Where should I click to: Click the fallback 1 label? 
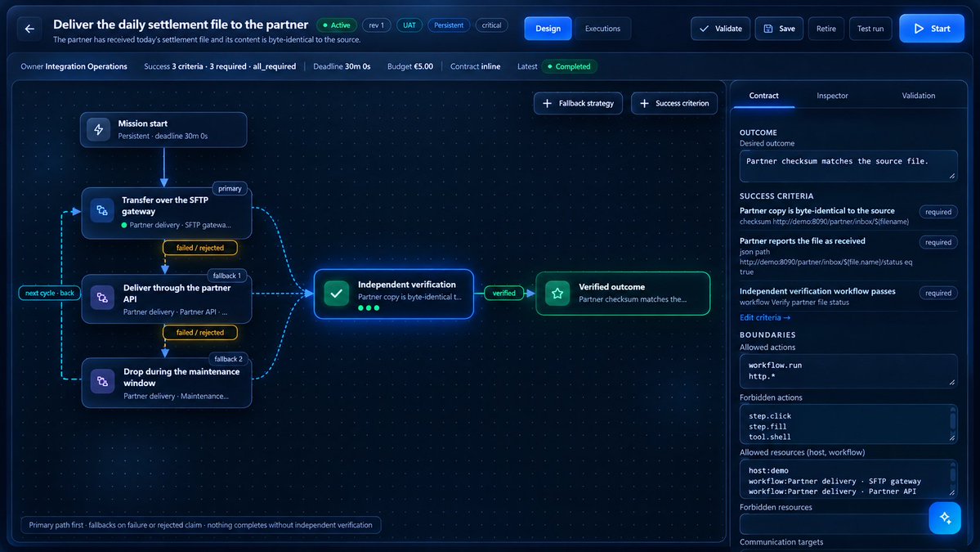coord(227,276)
